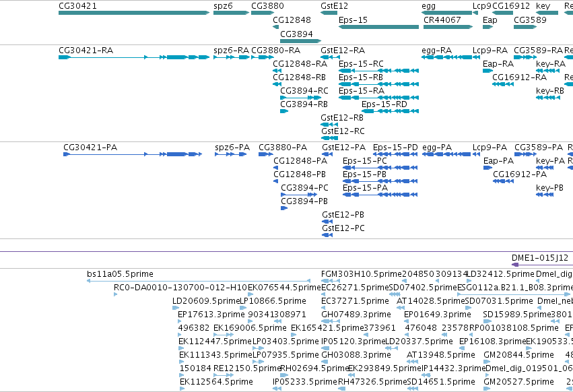Click the CG12848-PA protein label
The width and height of the screenshot is (573, 392).
tap(300, 161)
